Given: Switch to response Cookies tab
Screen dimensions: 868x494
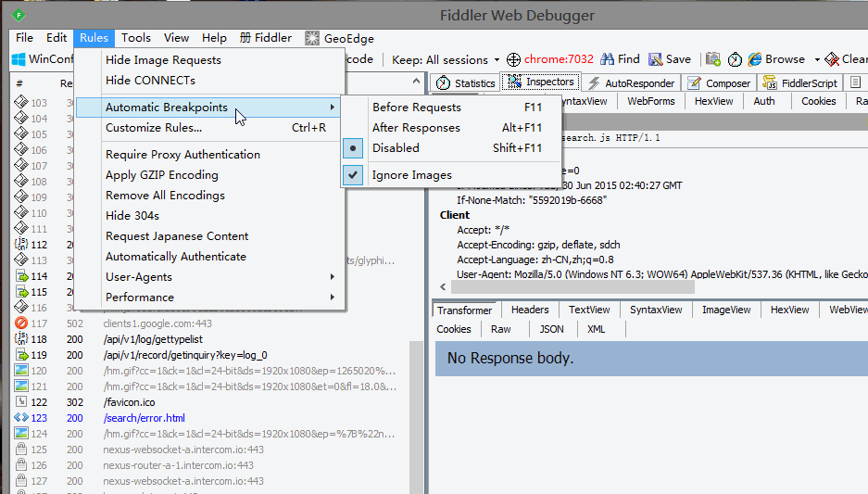Looking at the screenshot, I should 454,329.
